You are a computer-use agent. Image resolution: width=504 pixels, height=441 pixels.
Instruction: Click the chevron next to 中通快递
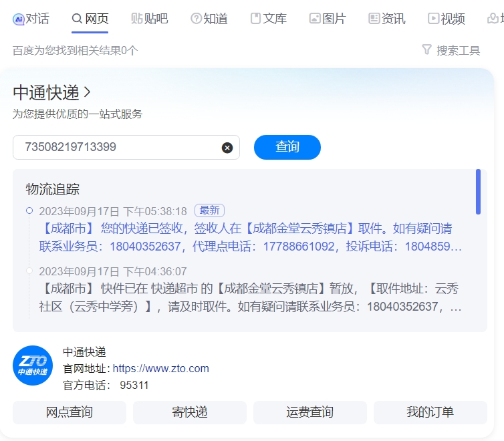click(87, 92)
